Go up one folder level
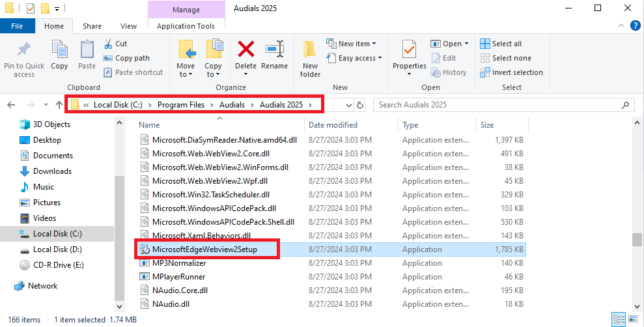Image resolution: width=644 pixels, height=327 pixels. pyautogui.click(x=59, y=105)
